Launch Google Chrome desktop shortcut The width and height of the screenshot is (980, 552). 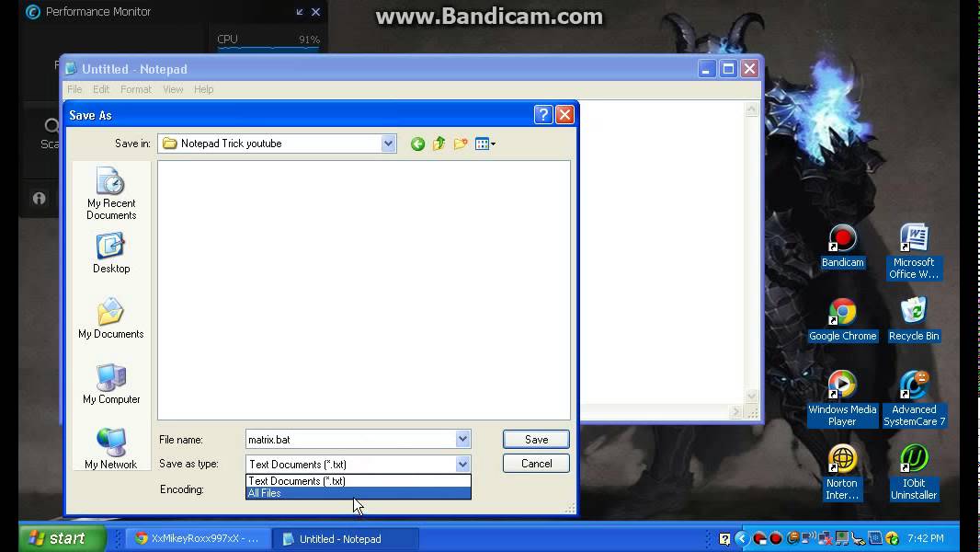842,320
